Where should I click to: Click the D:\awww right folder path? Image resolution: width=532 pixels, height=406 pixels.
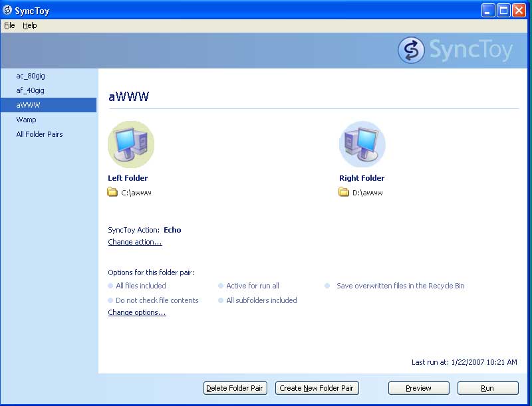[x=368, y=193]
